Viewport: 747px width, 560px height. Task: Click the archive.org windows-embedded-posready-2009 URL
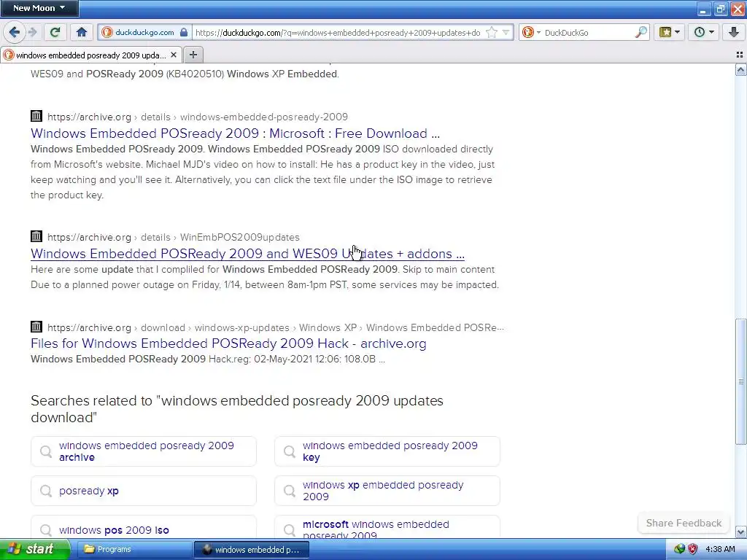click(197, 117)
